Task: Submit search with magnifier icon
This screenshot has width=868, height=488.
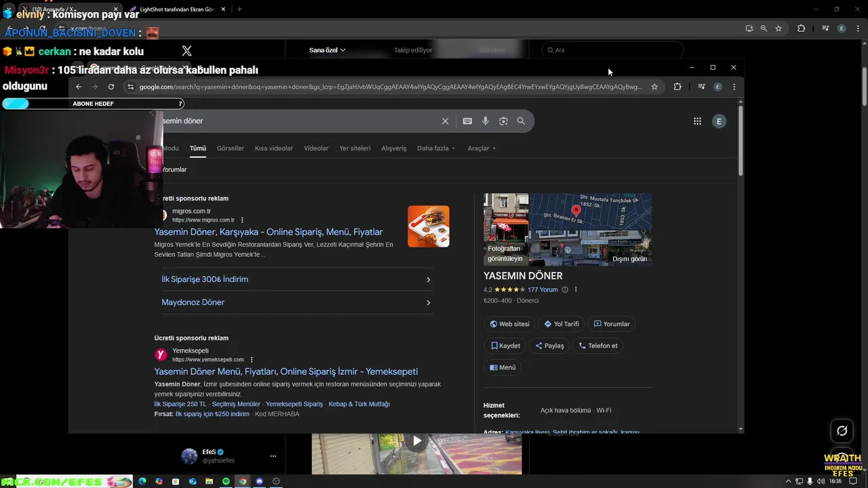Action: point(521,121)
